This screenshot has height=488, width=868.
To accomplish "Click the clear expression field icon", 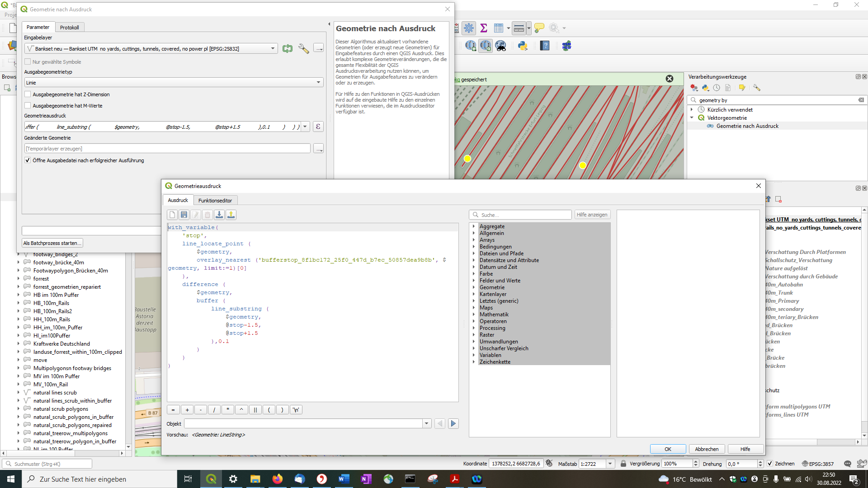I will click(172, 215).
